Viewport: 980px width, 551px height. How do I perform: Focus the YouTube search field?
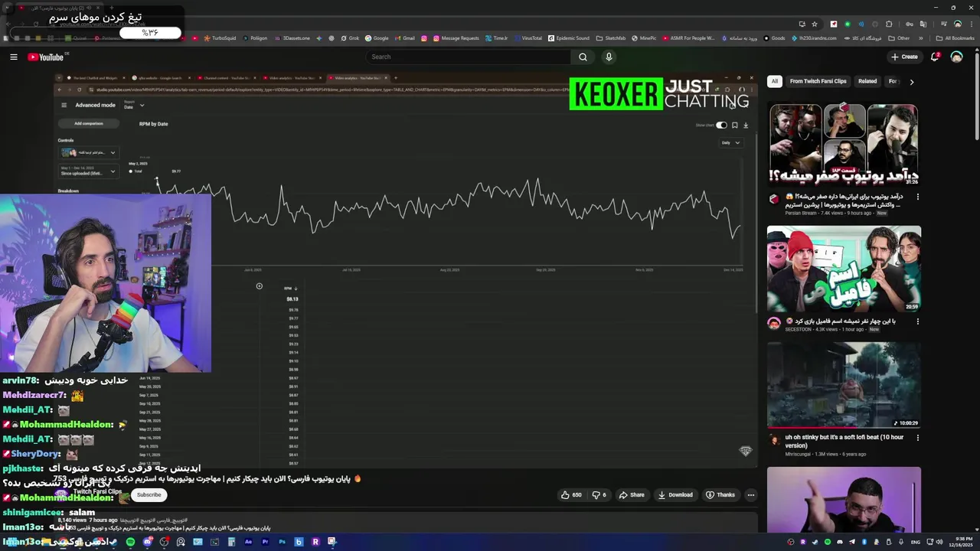click(469, 57)
